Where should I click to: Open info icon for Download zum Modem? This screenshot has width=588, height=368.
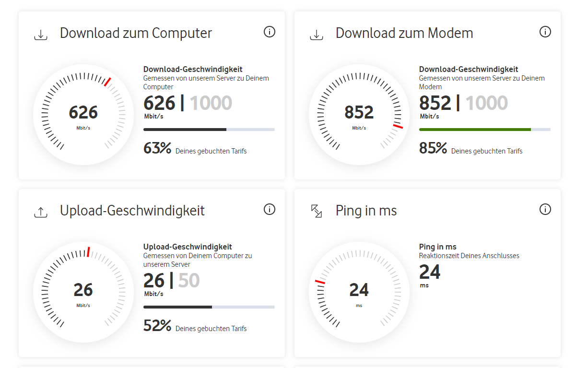[545, 32]
